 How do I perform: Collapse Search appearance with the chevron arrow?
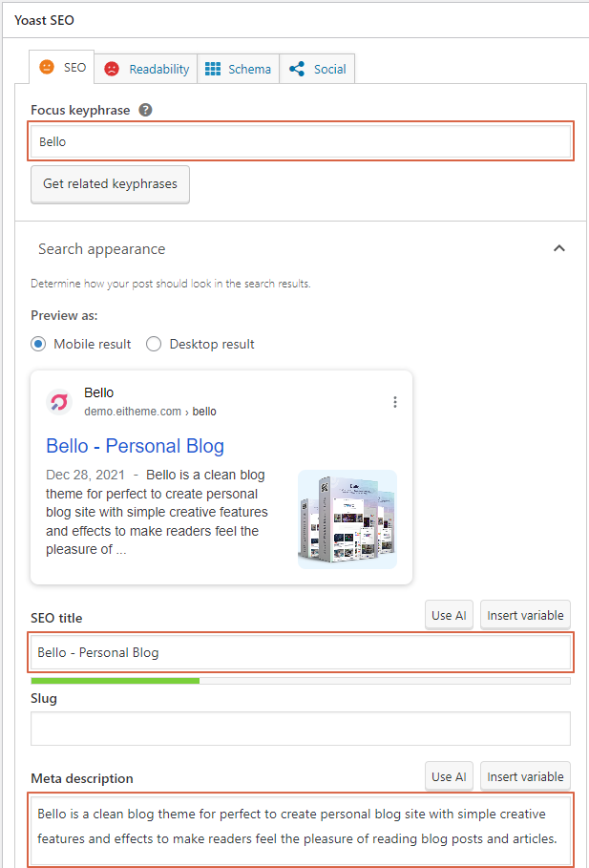[x=559, y=248]
